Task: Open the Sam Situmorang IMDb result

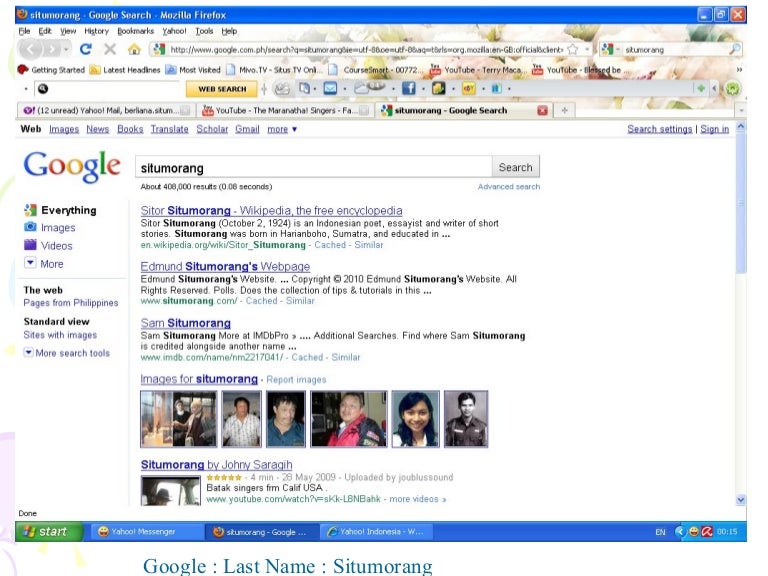Action: coord(186,323)
